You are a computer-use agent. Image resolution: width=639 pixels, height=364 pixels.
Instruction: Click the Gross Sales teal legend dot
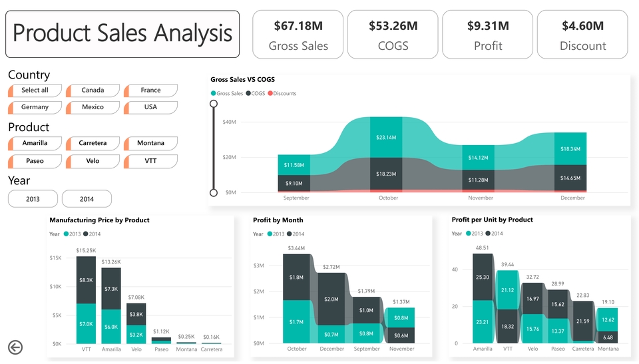(x=213, y=93)
